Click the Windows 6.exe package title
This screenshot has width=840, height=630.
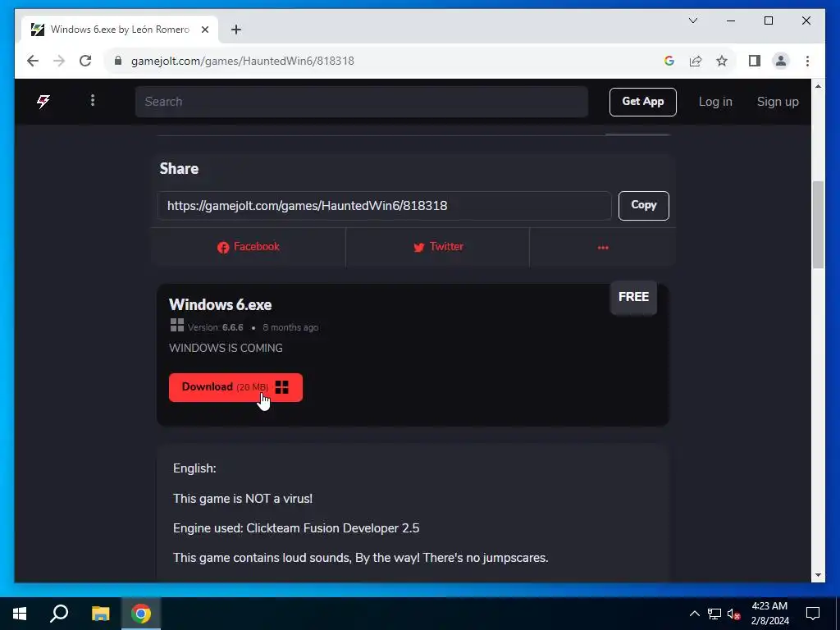coord(220,304)
